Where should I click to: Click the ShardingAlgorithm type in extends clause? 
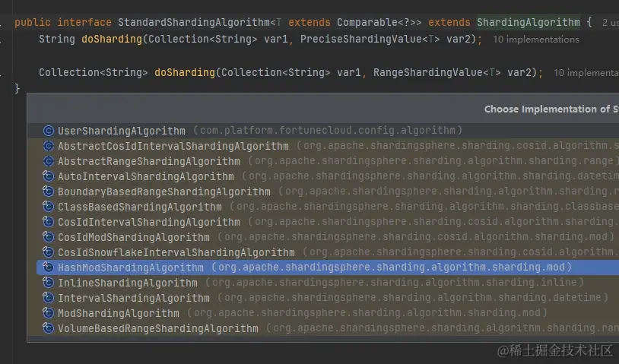tap(529, 22)
